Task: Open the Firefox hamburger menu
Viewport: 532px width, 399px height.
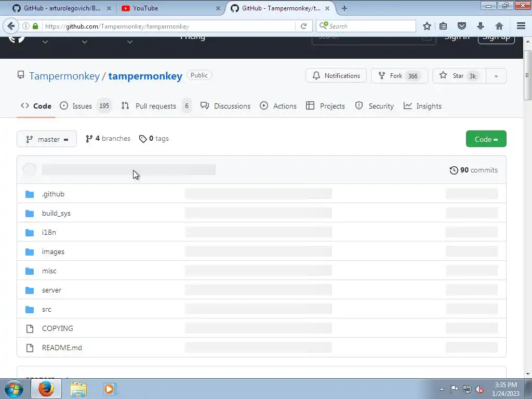Action: (x=521, y=26)
